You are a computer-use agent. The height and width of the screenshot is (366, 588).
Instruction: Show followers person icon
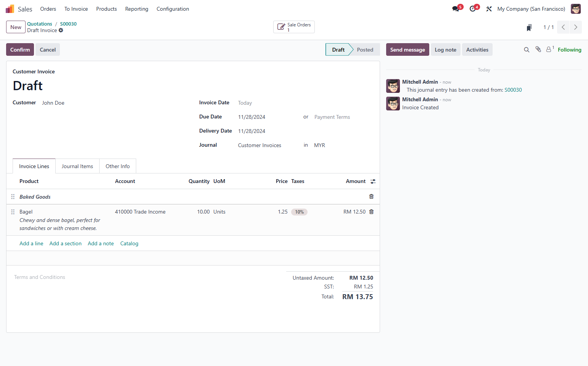tap(549, 49)
